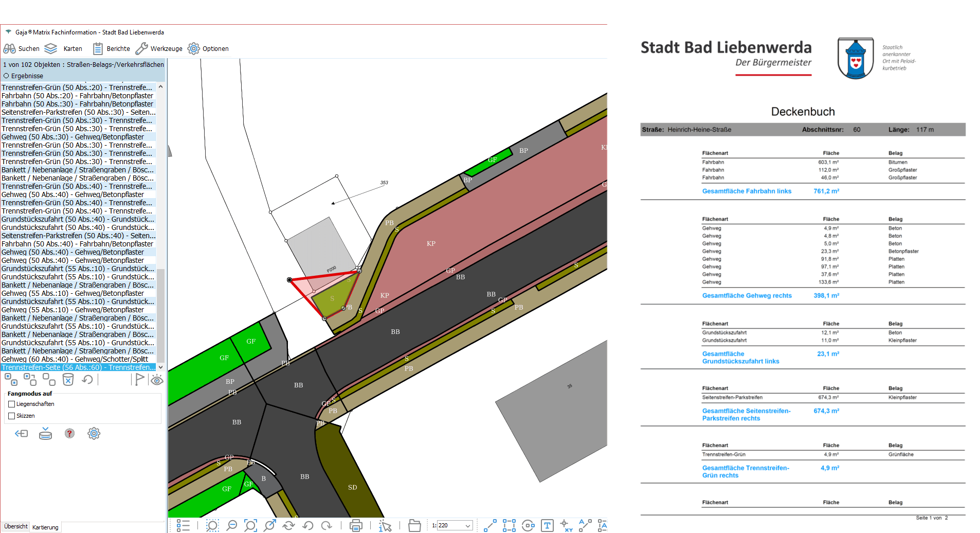Image resolution: width=980 pixels, height=533 pixels.
Task: Click the refresh map icon
Action: [288, 525]
